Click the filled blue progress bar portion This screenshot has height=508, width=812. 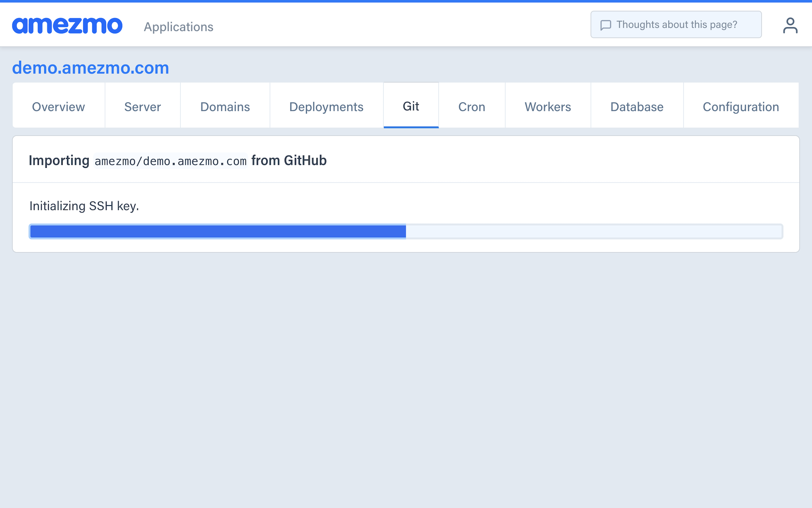pos(218,231)
